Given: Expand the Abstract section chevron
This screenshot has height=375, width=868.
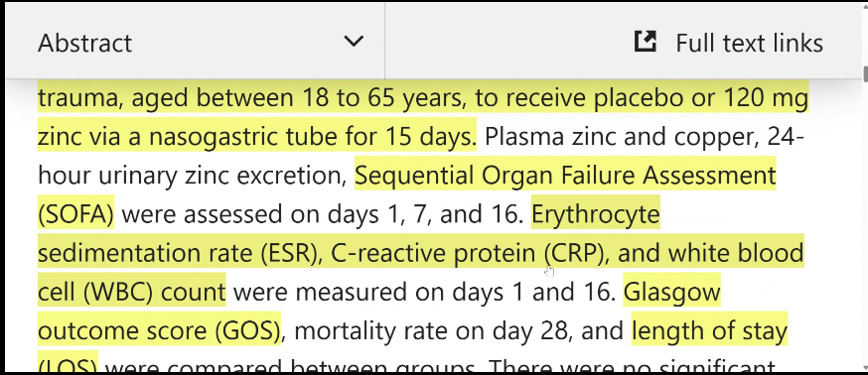Looking at the screenshot, I should [x=354, y=42].
